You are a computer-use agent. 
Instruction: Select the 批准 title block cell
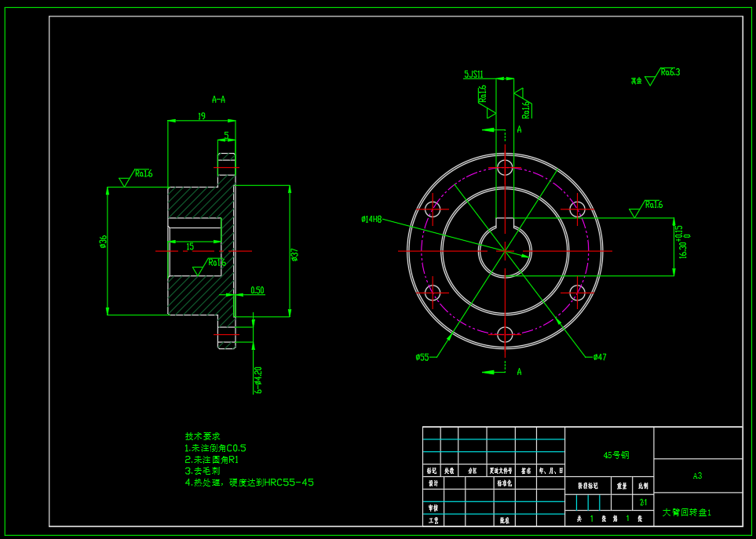(x=504, y=520)
